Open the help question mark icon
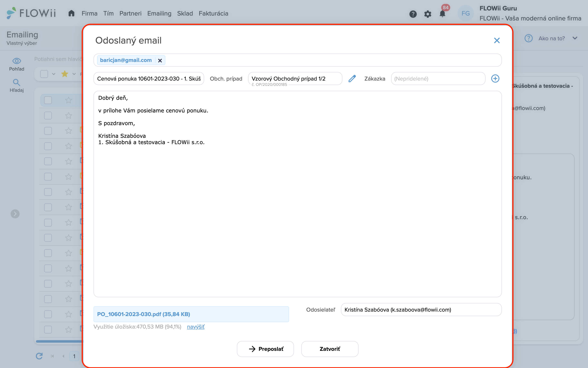 (413, 14)
